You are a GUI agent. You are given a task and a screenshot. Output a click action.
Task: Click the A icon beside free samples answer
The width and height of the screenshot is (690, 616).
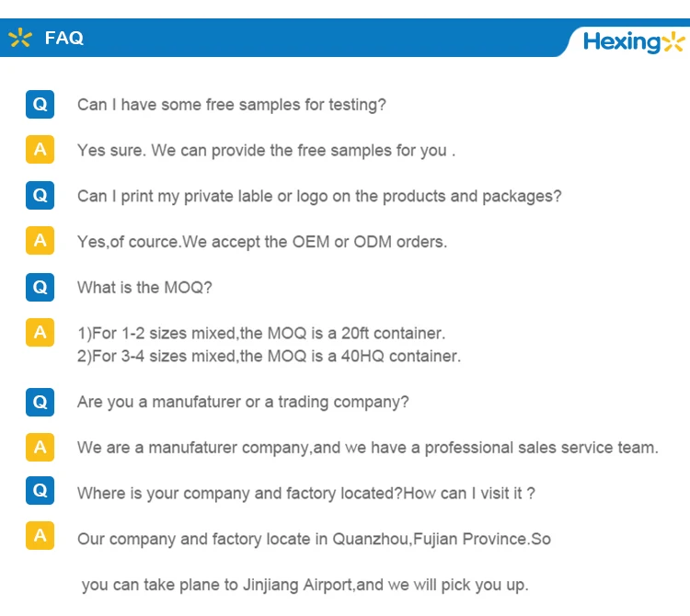[x=40, y=149]
